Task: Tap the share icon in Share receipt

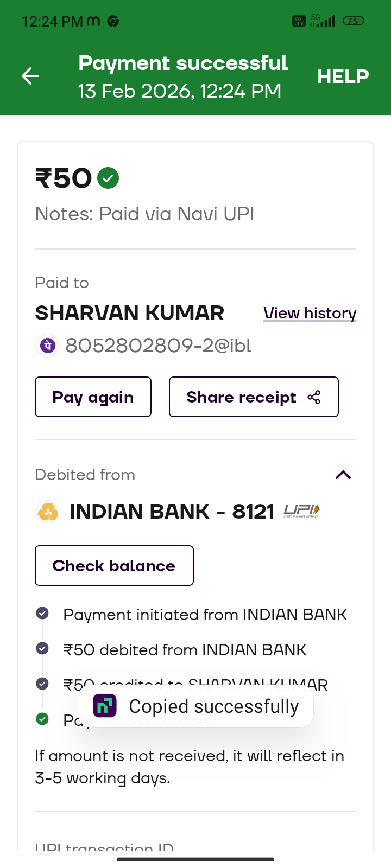Action: click(x=314, y=397)
